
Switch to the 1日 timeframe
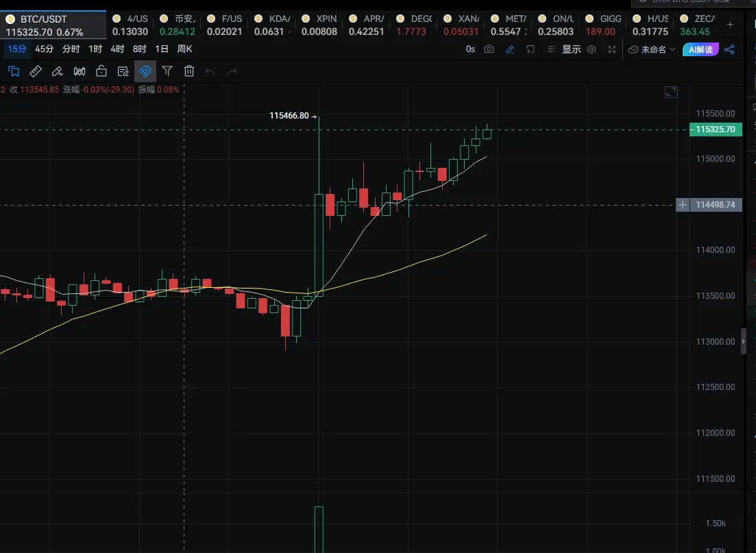(162, 49)
